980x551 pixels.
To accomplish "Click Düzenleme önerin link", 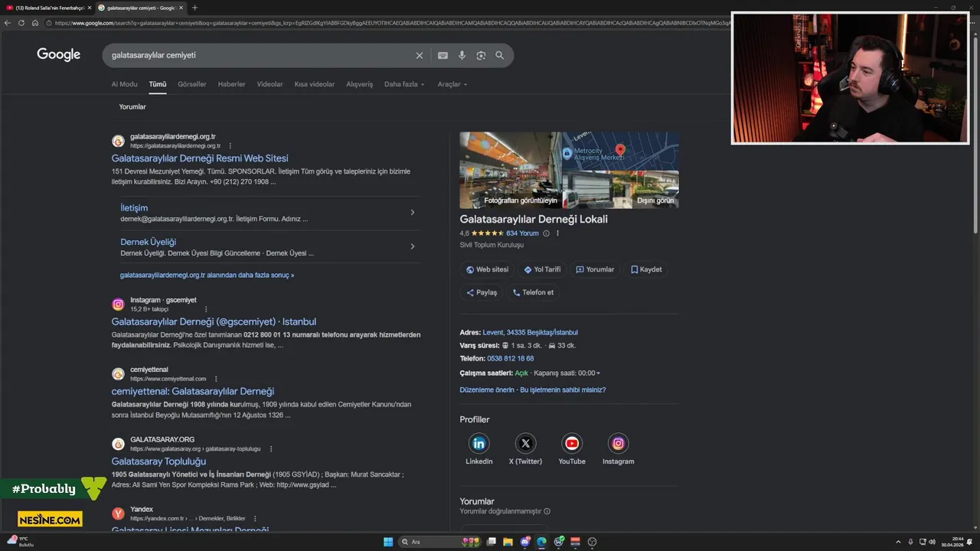I will pos(487,390).
